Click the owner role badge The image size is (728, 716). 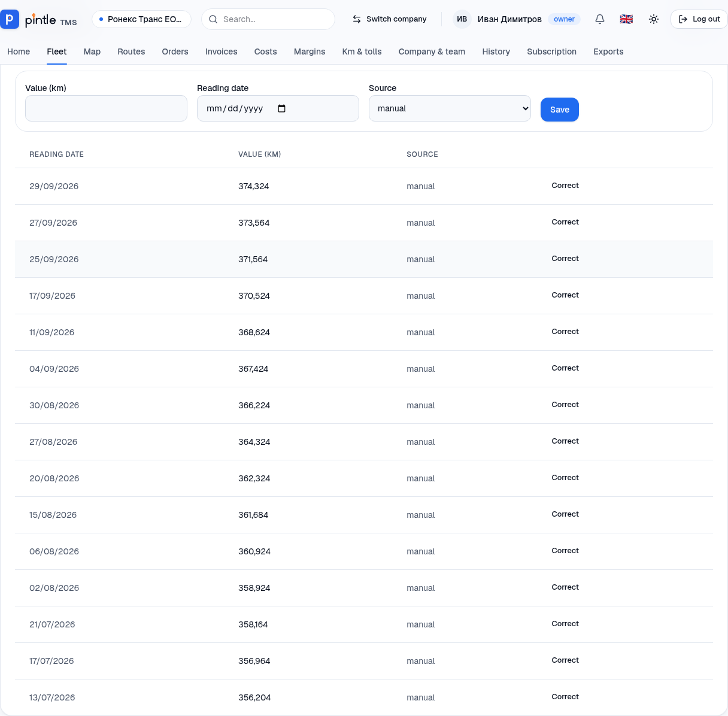pos(564,19)
